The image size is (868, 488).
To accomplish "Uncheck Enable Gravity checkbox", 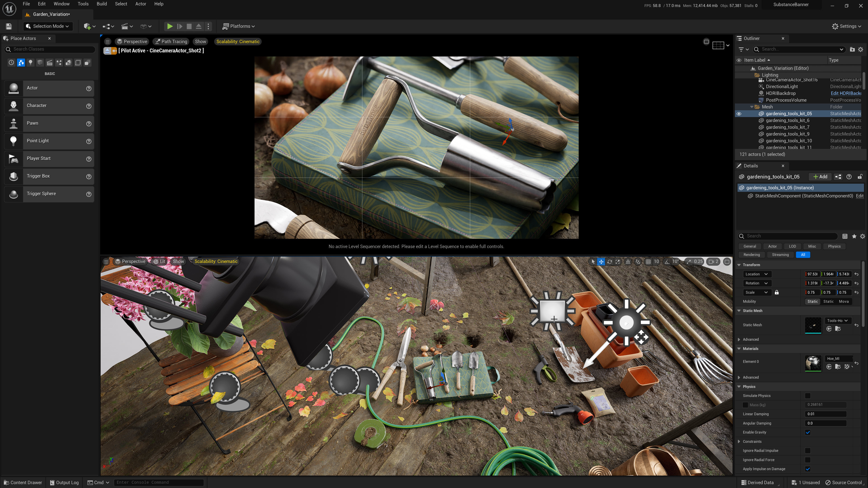I will pyautogui.click(x=808, y=432).
